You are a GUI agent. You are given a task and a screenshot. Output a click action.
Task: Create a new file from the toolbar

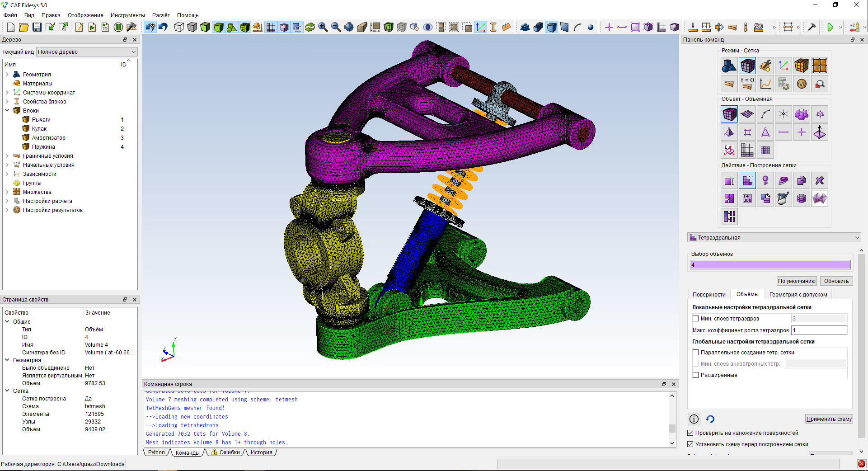pos(11,28)
